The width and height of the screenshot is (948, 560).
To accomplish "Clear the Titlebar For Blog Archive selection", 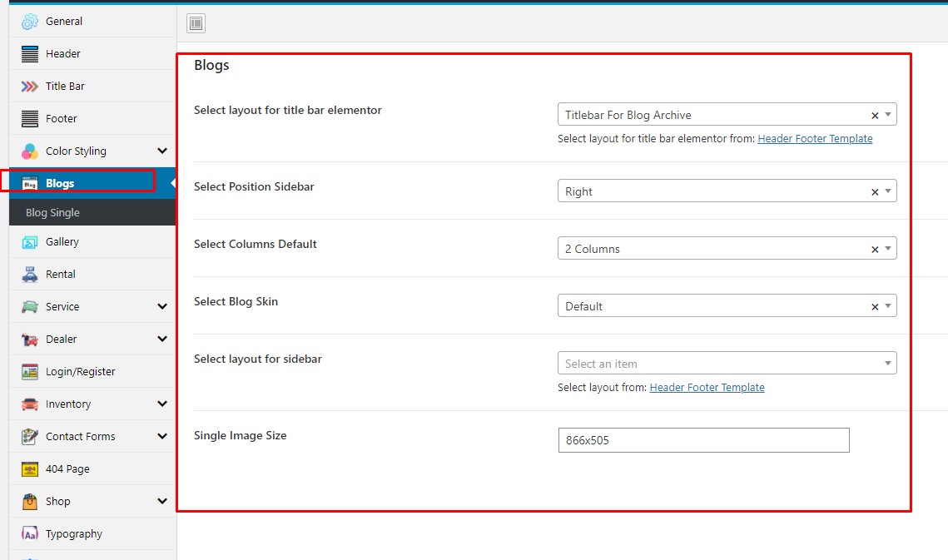I will (875, 116).
